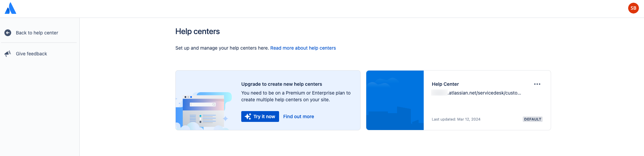Click the atlassian.net servicedesk URL text
Screen dimensions: 644x156
click(x=484, y=93)
